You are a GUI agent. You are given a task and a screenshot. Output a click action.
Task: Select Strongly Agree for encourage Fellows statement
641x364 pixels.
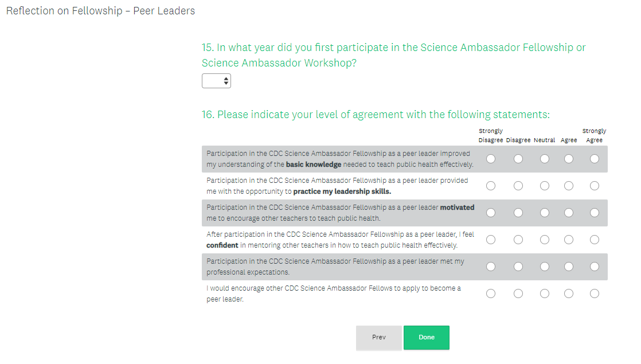click(x=595, y=293)
